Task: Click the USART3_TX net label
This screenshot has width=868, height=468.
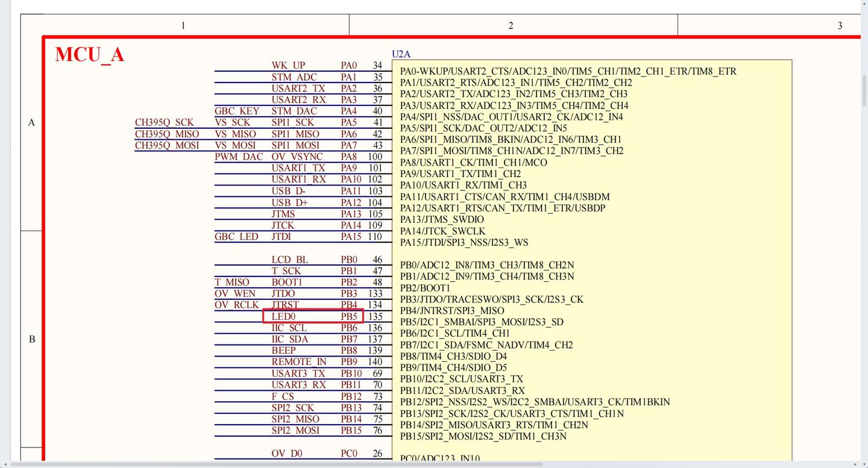Action: 298,373
